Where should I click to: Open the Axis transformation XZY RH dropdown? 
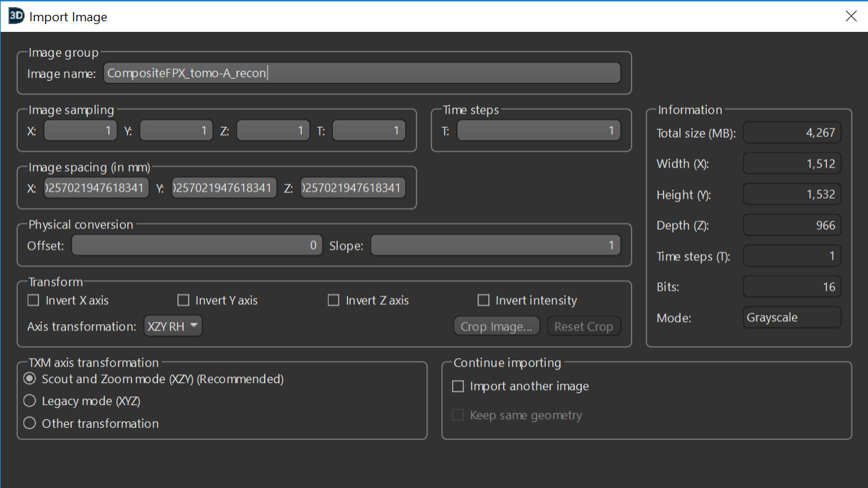pyautogui.click(x=173, y=326)
